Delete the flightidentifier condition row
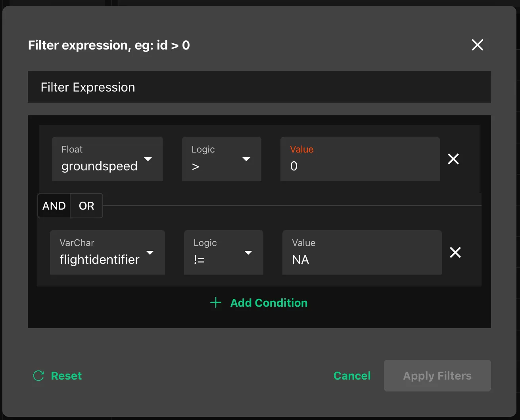 pos(455,252)
